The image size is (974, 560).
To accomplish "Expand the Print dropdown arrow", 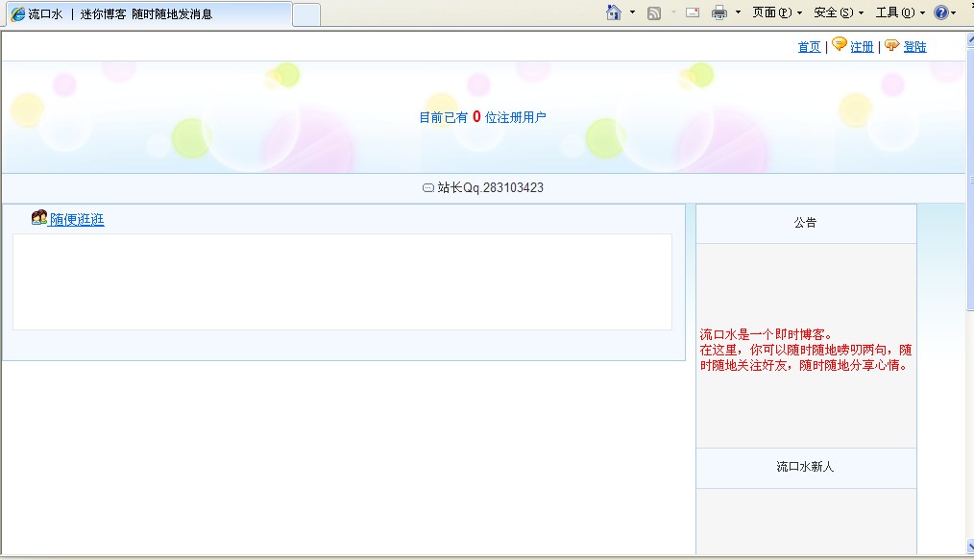I will (738, 12).
